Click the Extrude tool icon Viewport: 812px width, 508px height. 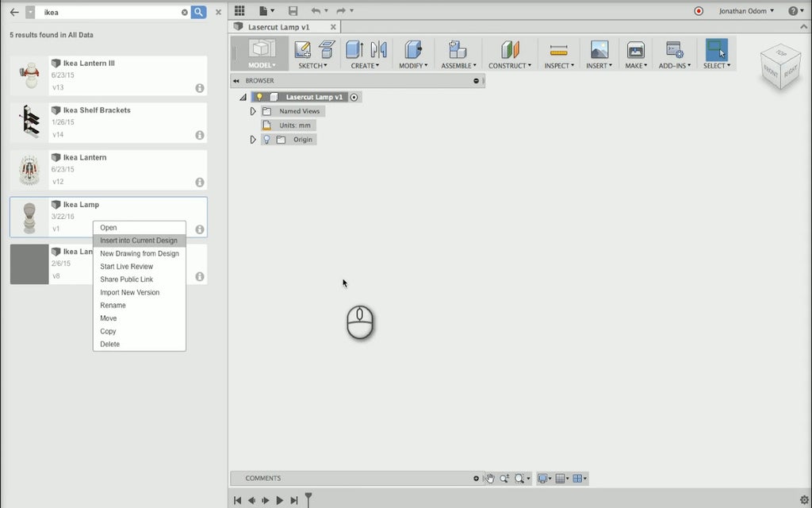(354, 50)
